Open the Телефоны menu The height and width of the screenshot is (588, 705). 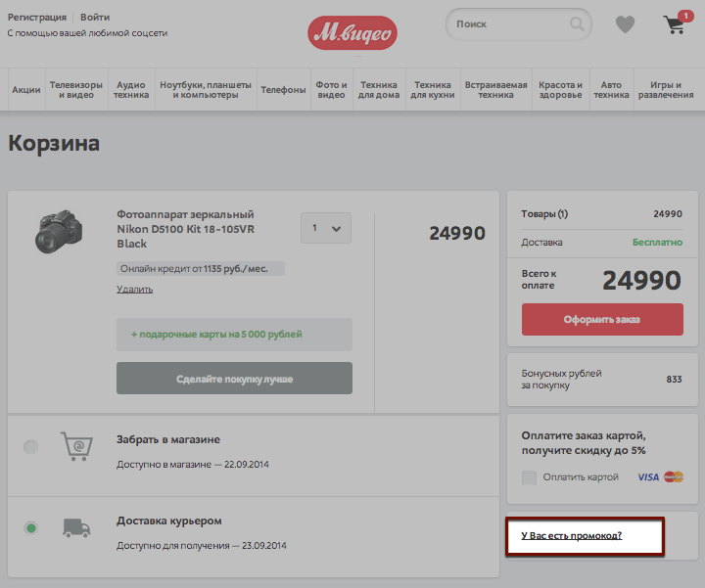(x=284, y=90)
